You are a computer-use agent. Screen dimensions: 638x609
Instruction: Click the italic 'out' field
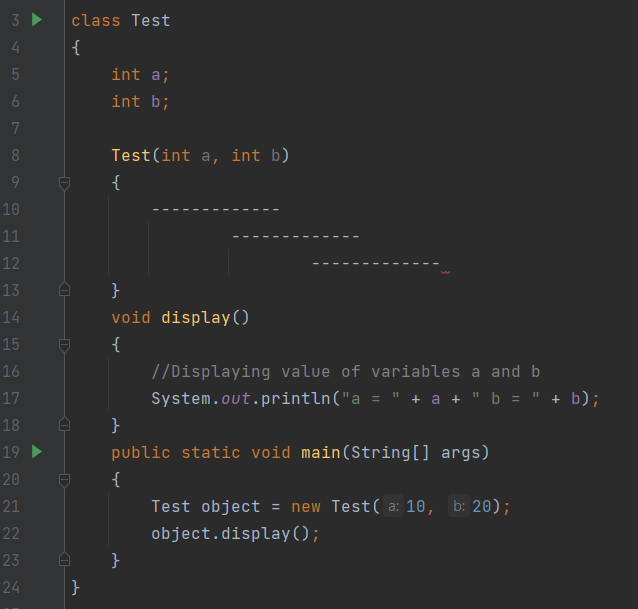[x=236, y=398]
